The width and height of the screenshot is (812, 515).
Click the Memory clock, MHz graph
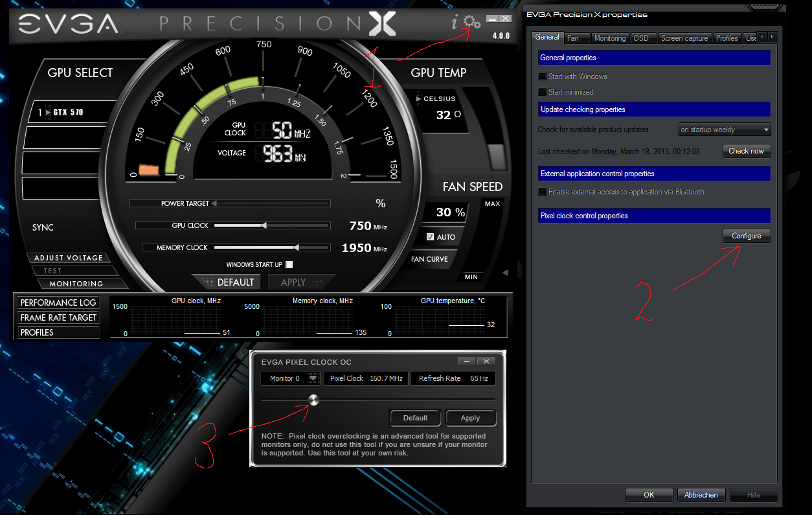coord(308,319)
